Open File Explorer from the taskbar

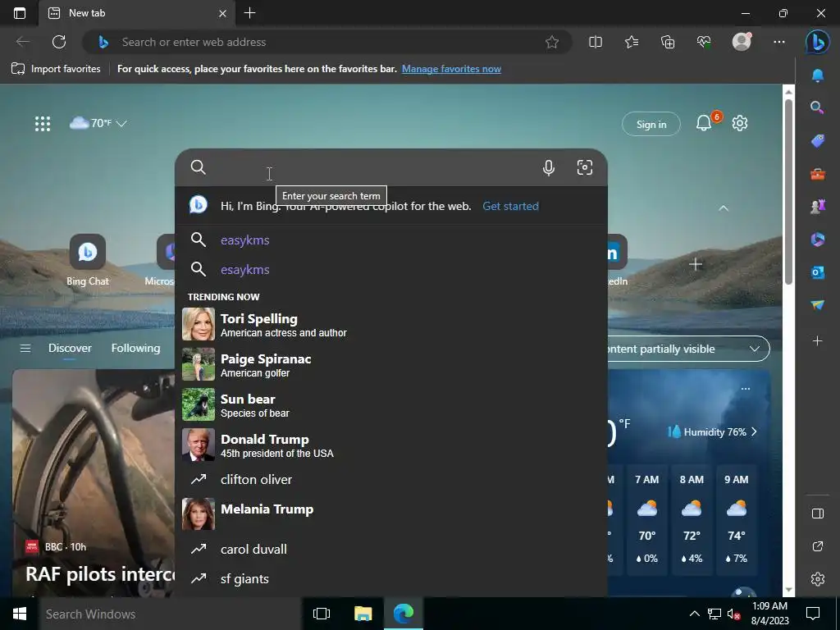[363, 614]
